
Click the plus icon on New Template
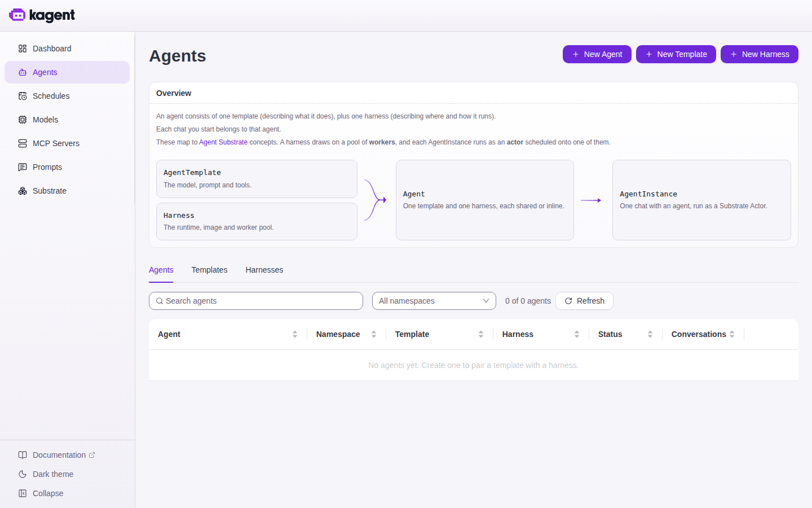point(649,54)
